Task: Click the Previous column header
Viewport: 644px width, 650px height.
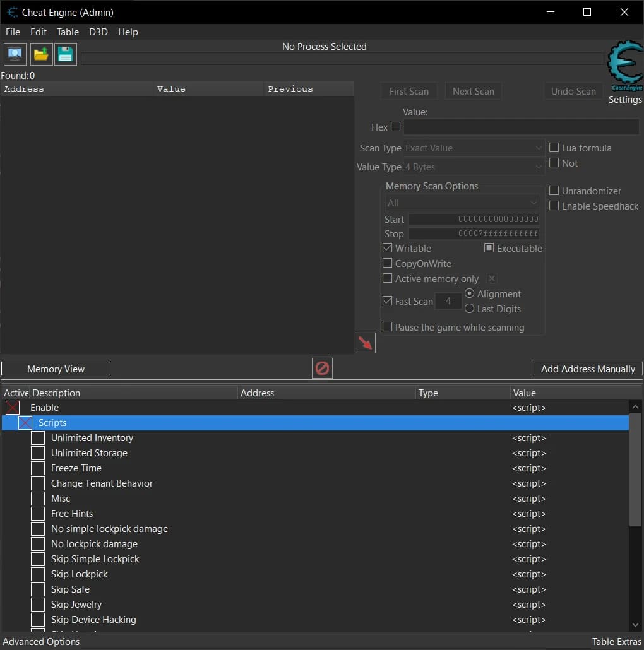Action: pyautogui.click(x=309, y=89)
